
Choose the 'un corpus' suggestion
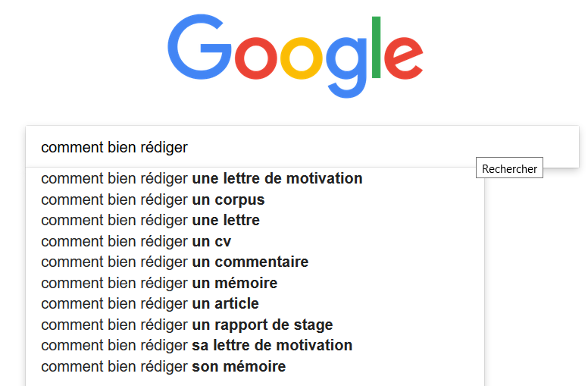255,199
